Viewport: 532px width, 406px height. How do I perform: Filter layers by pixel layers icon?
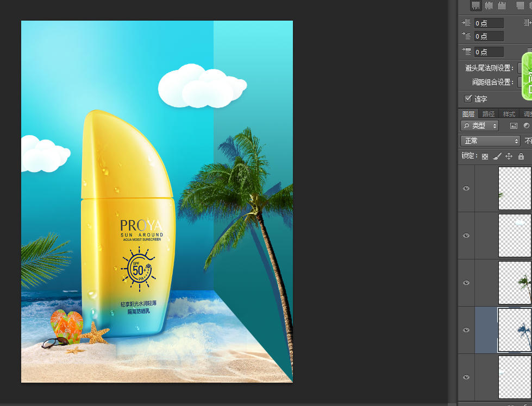coord(514,126)
